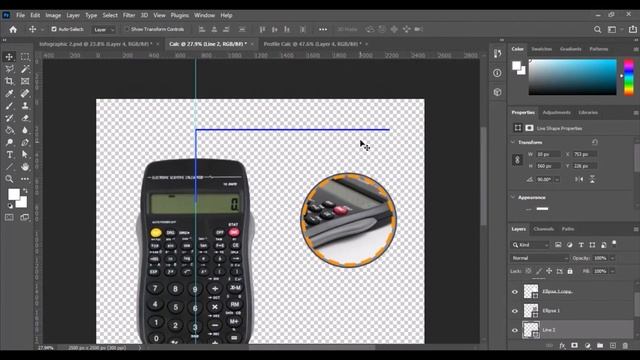The image size is (640, 360).
Task: Open the Edit Toolbar three-dots button
Action: pos(25,179)
